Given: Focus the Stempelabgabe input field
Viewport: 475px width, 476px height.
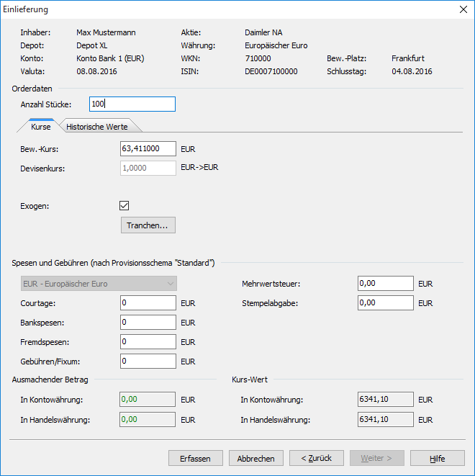Looking at the screenshot, I should [385, 303].
